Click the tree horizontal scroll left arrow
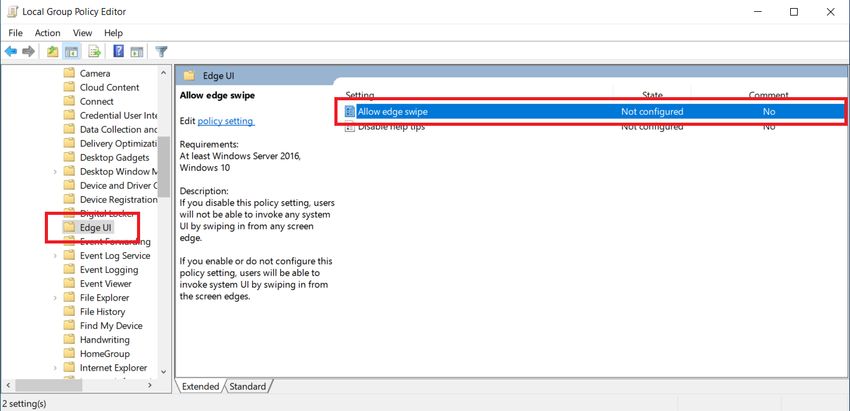850x411 pixels. (8, 384)
